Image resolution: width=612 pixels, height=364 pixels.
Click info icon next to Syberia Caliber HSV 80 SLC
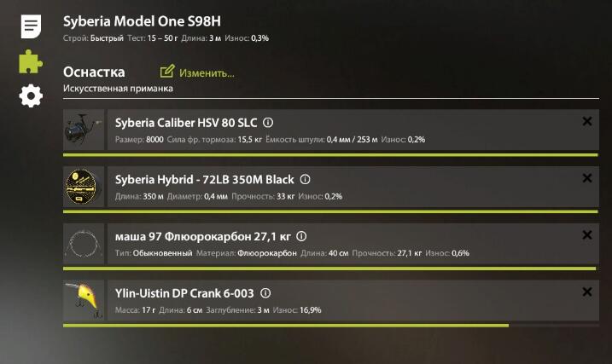(x=268, y=123)
